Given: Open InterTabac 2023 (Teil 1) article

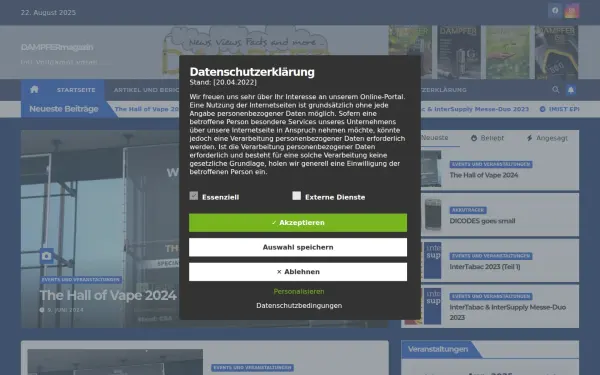Looking at the screenshot, I should 485,267.
